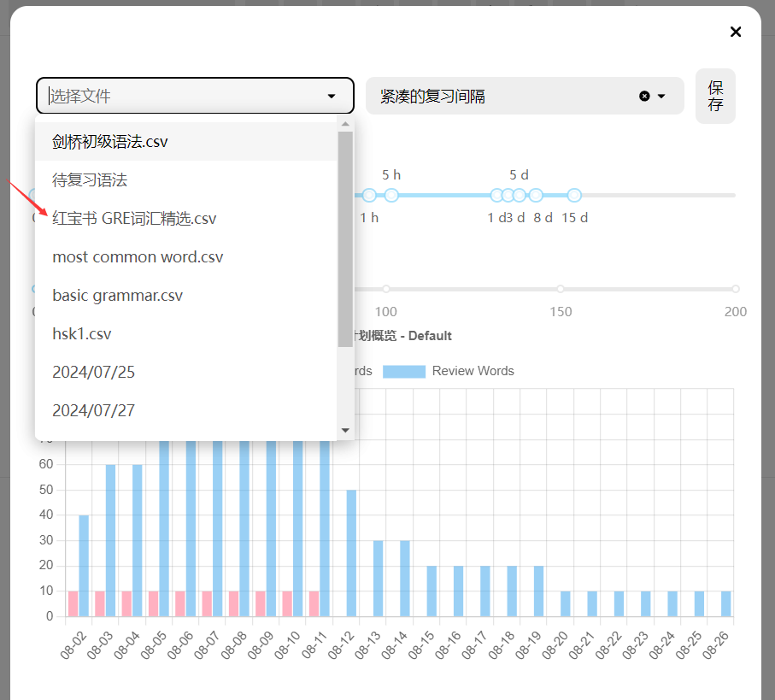Clear the 紧凑的复习间隔 selection

(644, 96)
